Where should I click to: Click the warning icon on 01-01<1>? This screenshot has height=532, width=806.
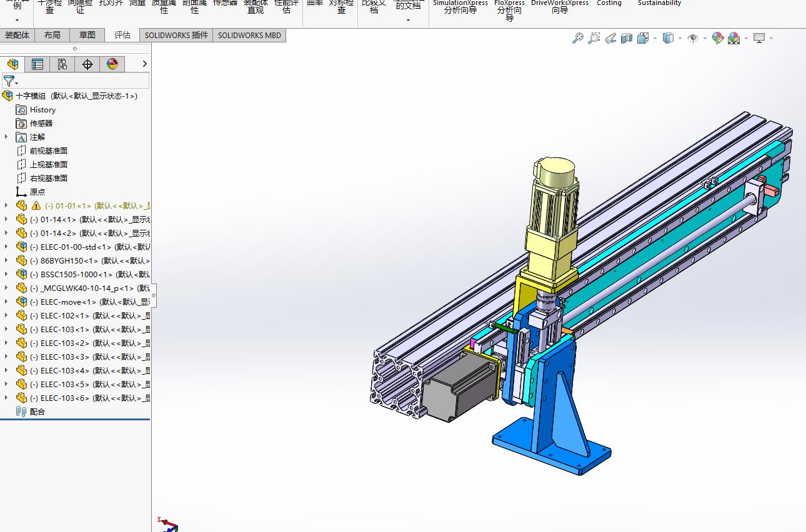[36, 205]
